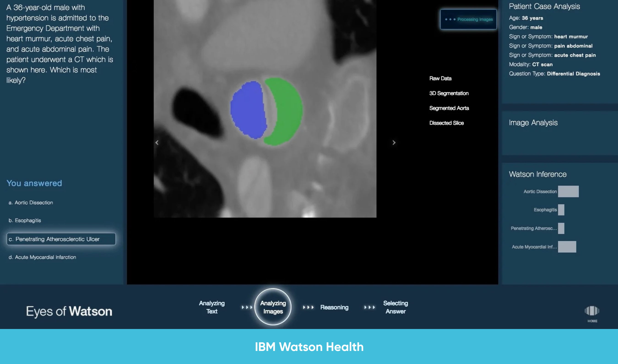
Task: Click the Patient Case Analysis heading
Action: [x=544, y=6]
